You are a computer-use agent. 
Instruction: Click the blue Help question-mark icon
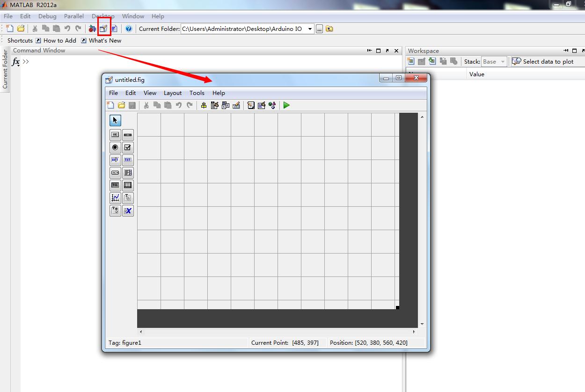(x=129, y=29)
